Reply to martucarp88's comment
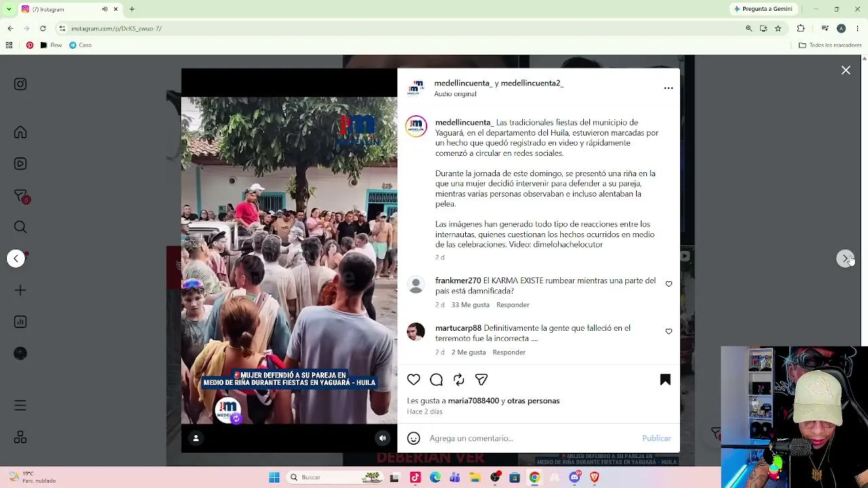The height and width of the screenshot is (488, 868). [509, 352]
